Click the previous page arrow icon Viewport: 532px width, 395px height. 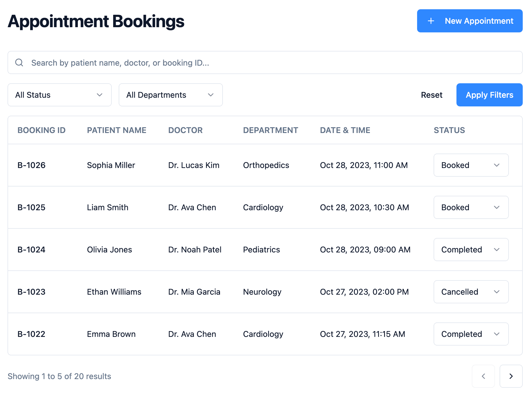tap(483, 376)
